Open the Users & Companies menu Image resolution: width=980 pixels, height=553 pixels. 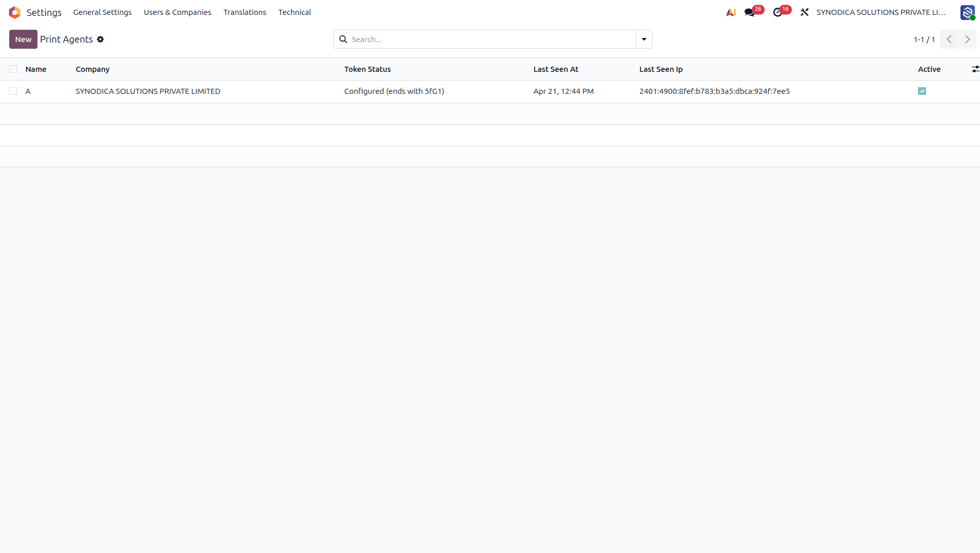(x=178, y=12)
